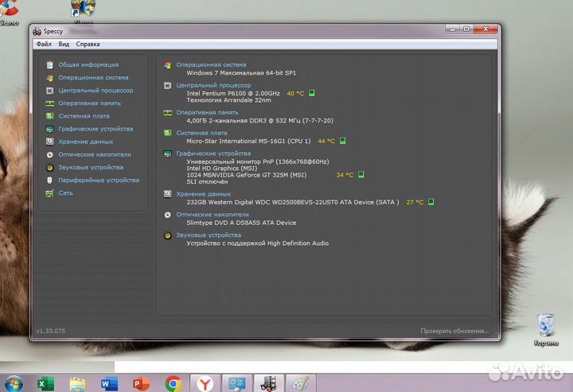This screenshot has width=573, height=392.
Task: Open Excel from the taskbar
Action: point(45,383)
